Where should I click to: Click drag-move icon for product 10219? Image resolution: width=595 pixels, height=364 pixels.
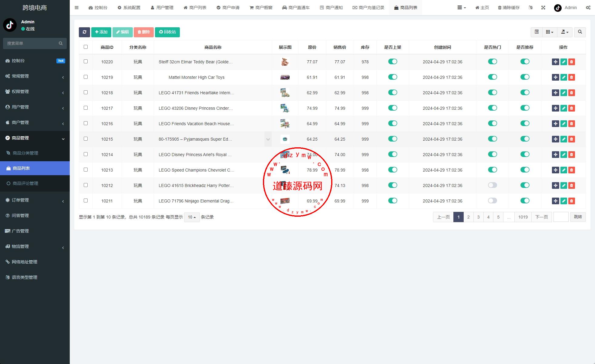555,77
